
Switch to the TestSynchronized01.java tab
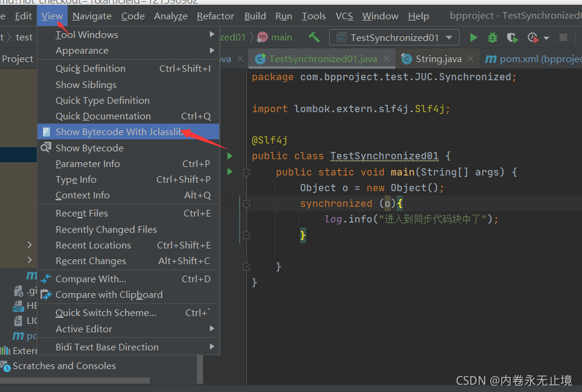[x=322, y=58]
